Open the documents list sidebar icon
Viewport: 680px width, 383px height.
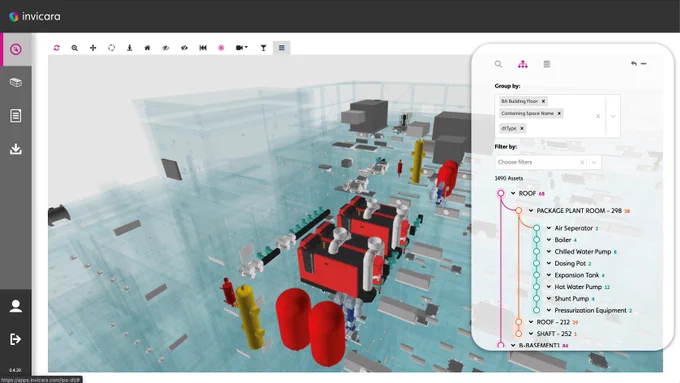[x=16, y=116]
